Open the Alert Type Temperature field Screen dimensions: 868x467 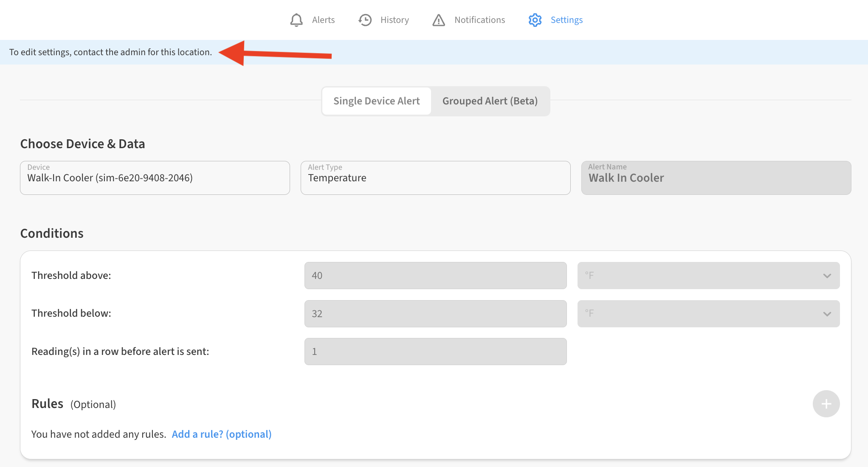[435, 178]
